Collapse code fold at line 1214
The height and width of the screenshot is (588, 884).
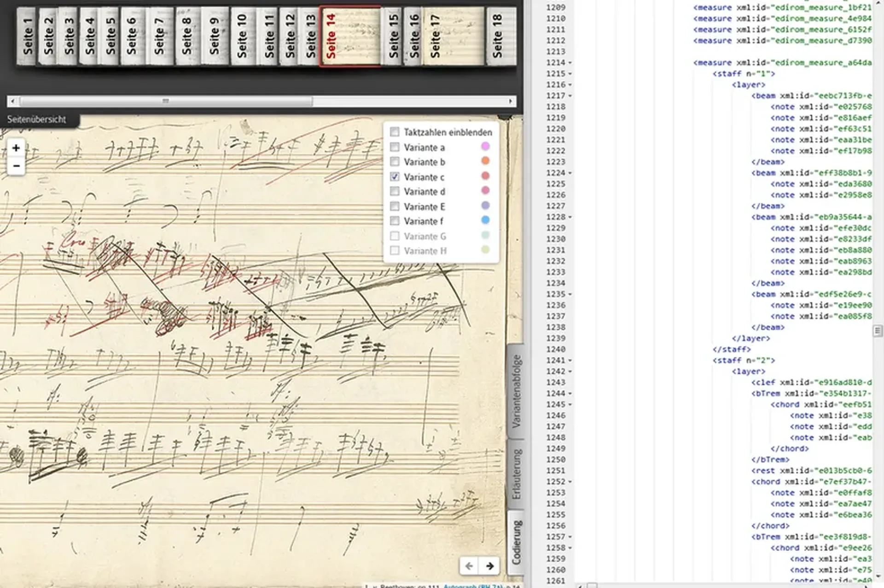tap(570, 63)
